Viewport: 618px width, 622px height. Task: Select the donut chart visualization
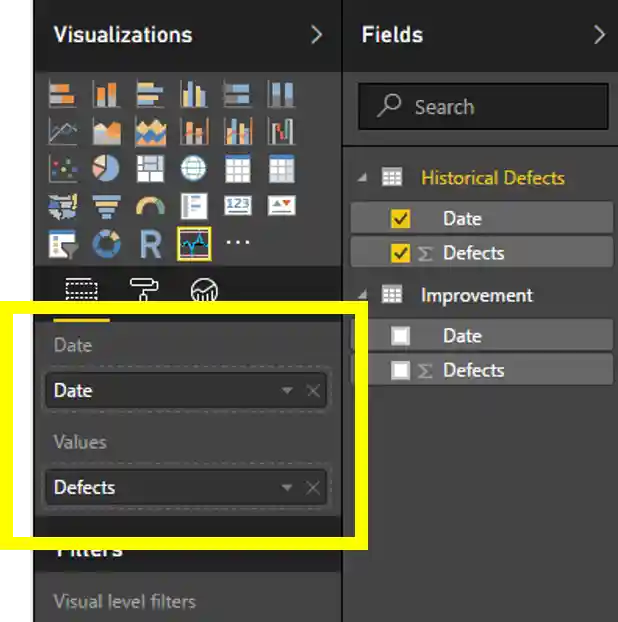coord(106,243)
